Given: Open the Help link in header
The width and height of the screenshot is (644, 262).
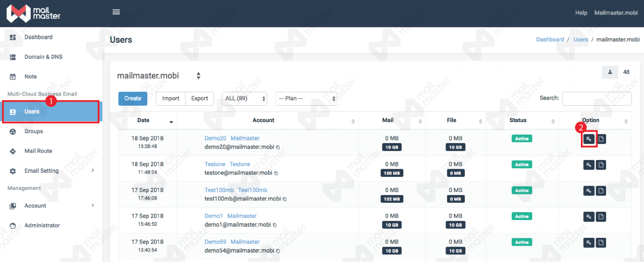Looking at the screenshot, I should click(x=581, y=13).
